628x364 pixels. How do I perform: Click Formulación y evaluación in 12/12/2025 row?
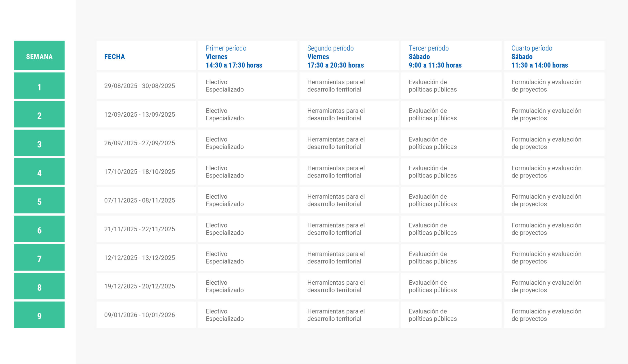(x=554, y=257)
